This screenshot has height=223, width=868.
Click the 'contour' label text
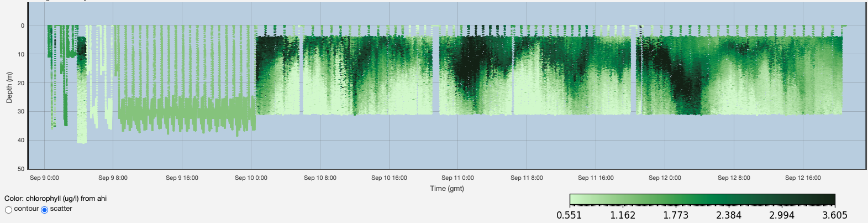26,209
